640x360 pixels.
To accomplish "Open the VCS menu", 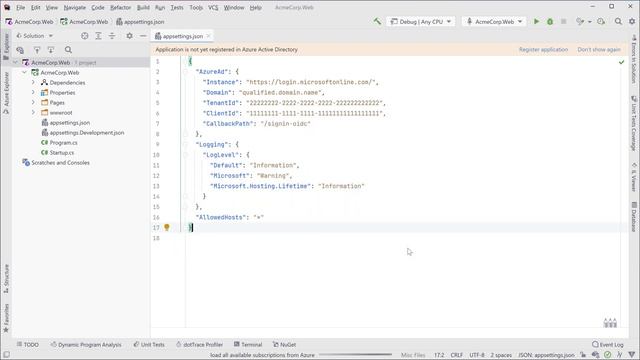I will click(213, 7).
